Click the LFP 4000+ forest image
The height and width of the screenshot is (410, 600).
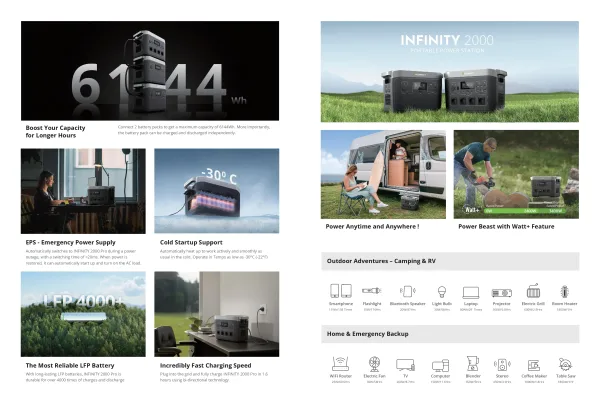[83, 314]
